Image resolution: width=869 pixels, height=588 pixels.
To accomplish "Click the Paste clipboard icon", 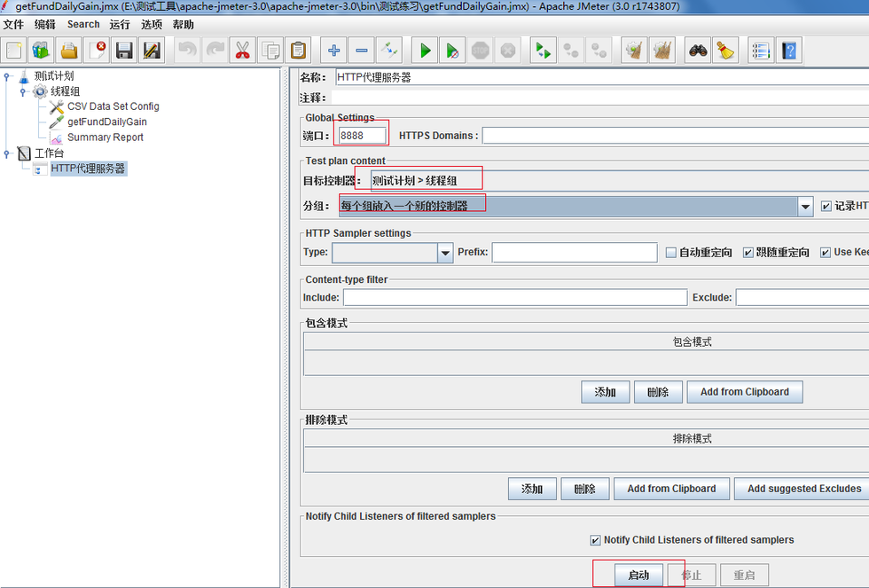I will [x=298, y=51].
